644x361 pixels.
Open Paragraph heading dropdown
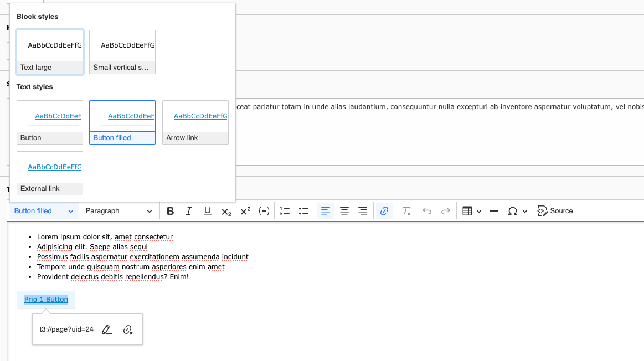point(119,211)
